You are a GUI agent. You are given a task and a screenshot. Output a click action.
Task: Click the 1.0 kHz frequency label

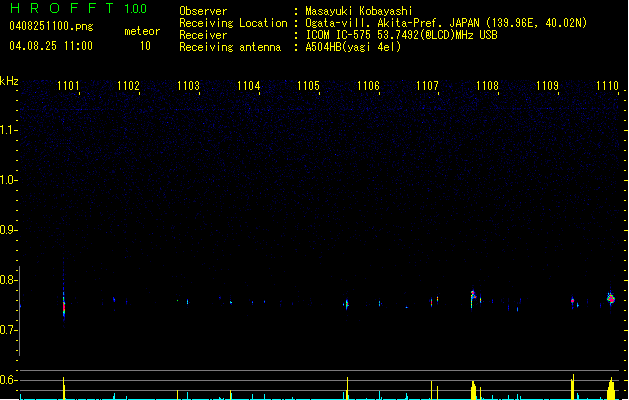[8, 180]
